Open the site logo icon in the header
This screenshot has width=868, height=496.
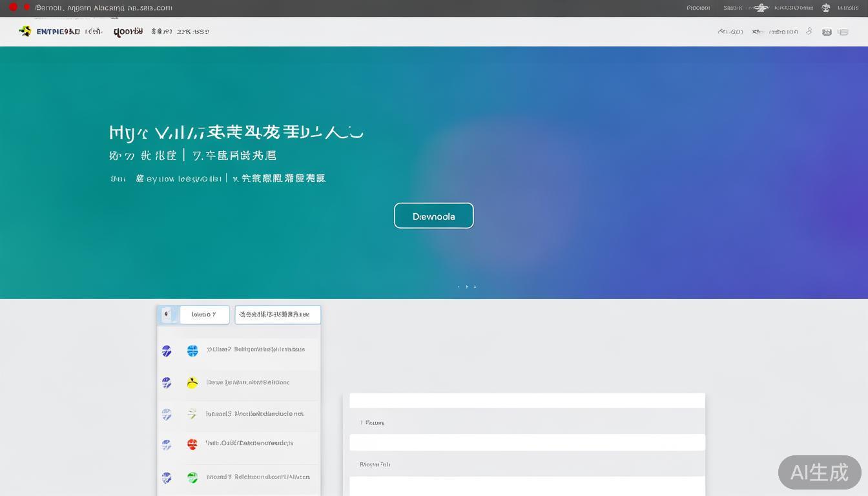click(25, 30)
